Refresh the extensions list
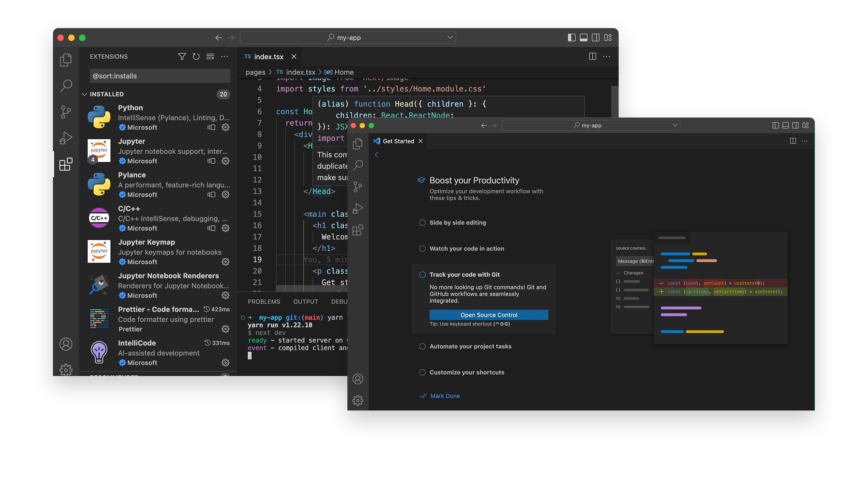Viewport: 868px width, 488px height. 196,56
